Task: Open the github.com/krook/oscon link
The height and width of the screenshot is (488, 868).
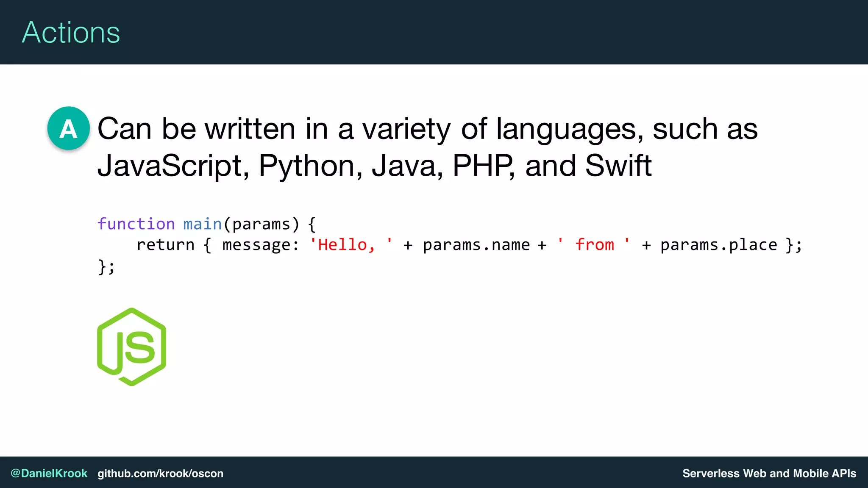Action: coord(160,473)
